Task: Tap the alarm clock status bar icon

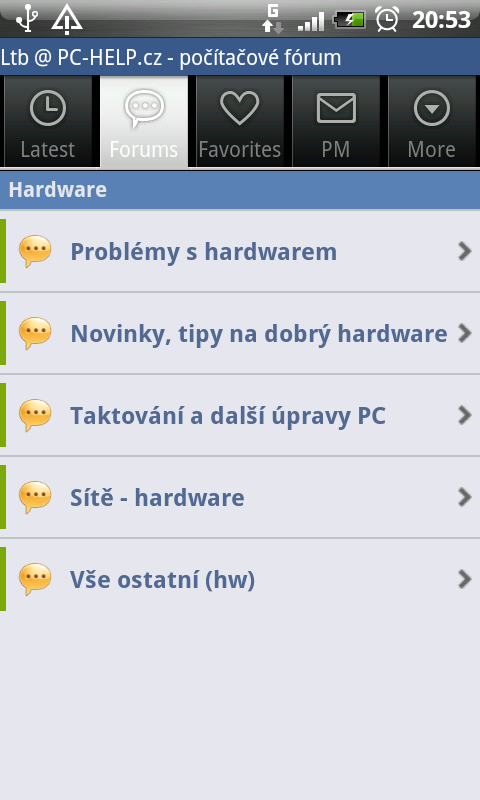Action: click(x=387, y=19)
